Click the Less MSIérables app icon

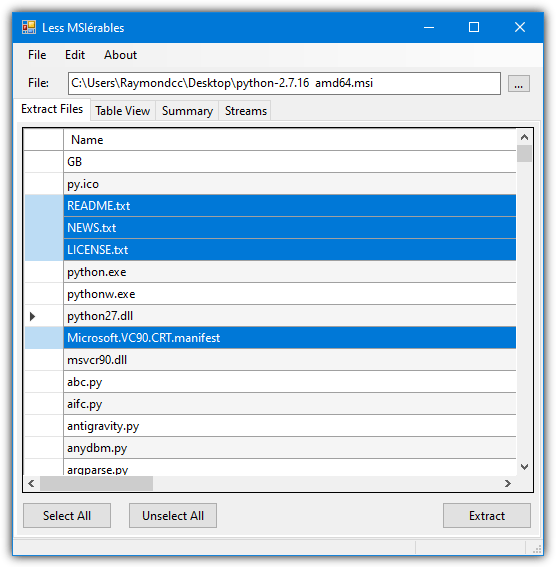tap(29, 27)
